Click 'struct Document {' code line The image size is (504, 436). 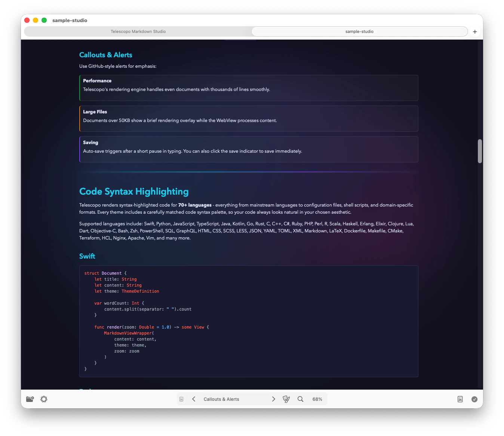[x=105, y=273]
